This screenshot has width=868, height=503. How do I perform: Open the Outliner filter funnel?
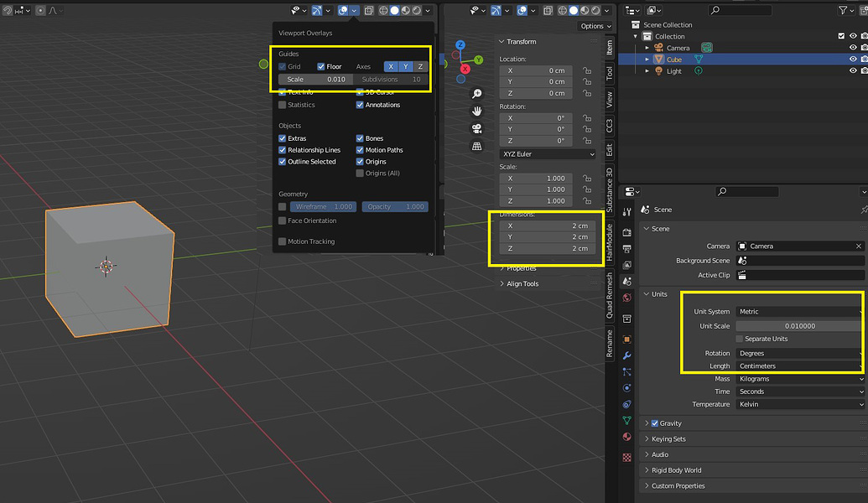845,10
